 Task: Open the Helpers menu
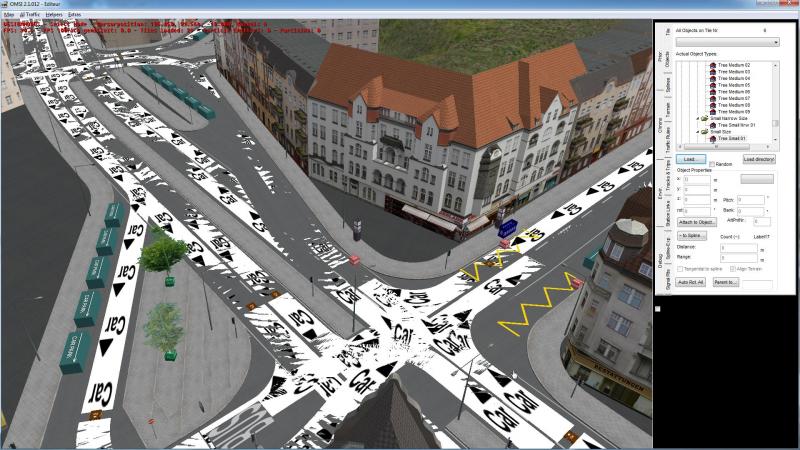click(x=53, y=15)
